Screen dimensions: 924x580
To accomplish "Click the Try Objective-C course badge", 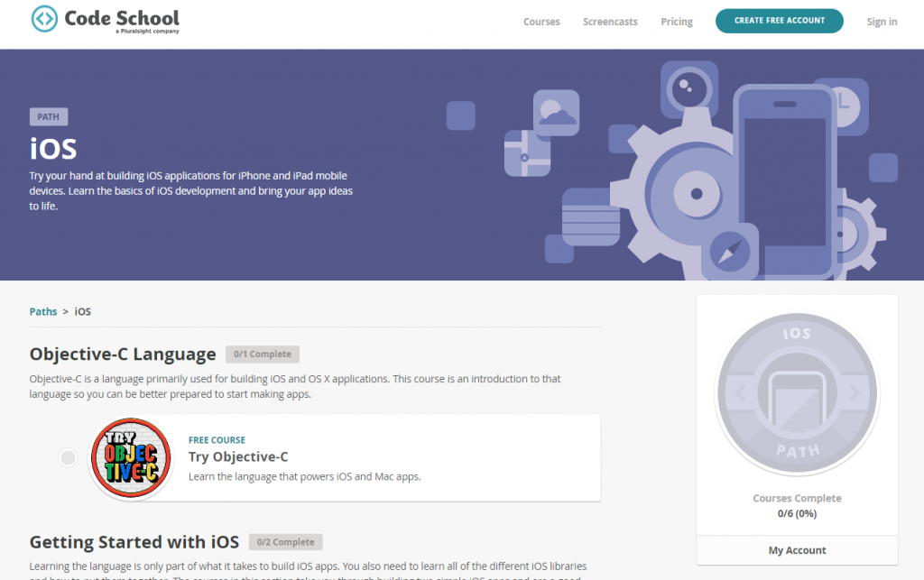I will 131,457.
